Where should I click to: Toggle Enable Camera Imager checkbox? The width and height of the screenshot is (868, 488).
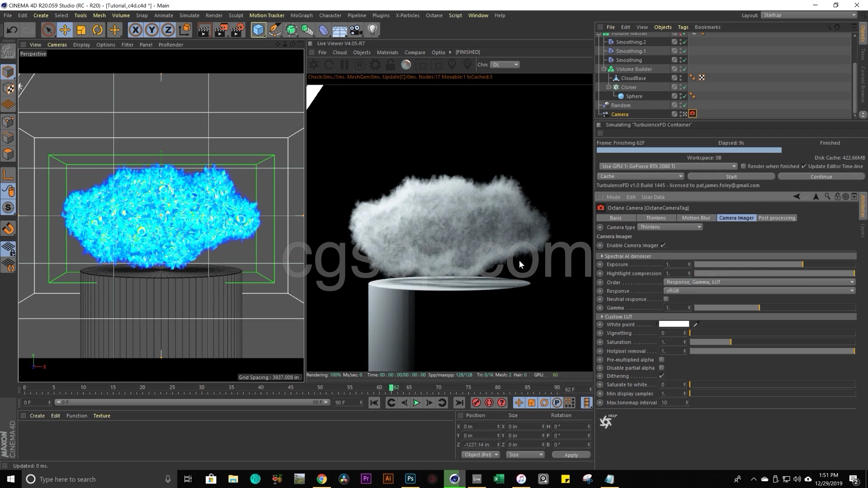point(663,245)
